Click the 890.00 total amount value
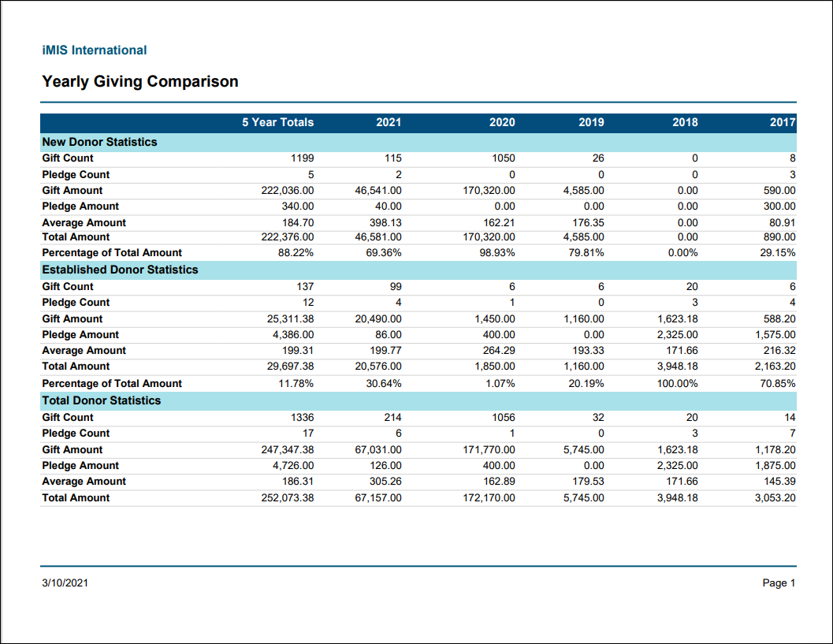833x644 pixels. tap(780, 237)
